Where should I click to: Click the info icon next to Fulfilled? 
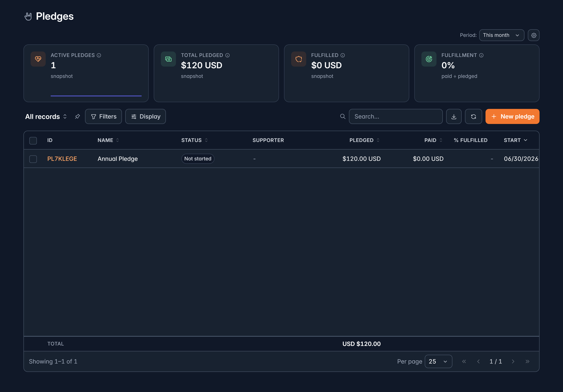point(343,55)
